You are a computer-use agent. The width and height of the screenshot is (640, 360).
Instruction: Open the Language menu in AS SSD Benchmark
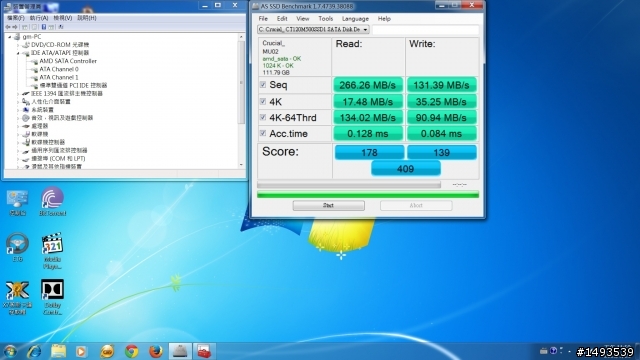(x=356, y=19)
